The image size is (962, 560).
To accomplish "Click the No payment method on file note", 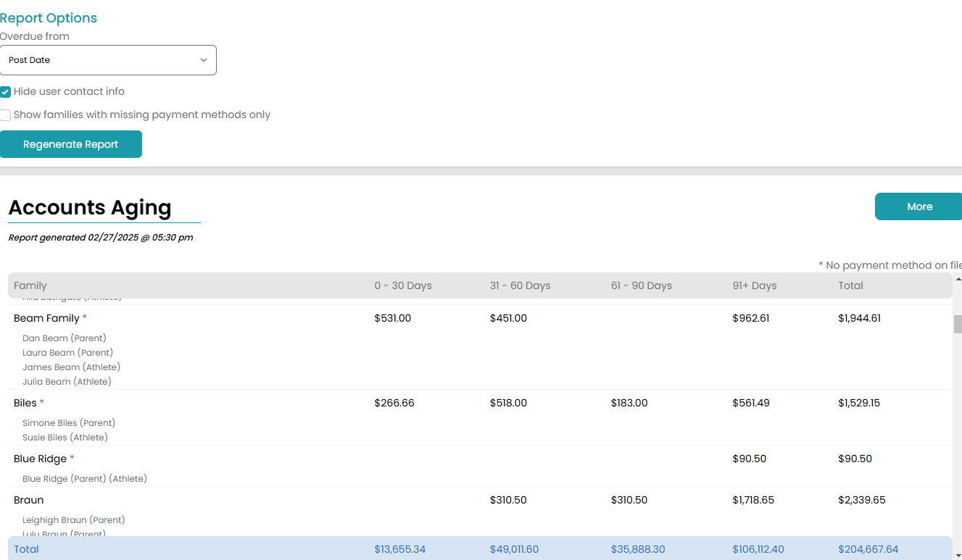I will 890,266.
